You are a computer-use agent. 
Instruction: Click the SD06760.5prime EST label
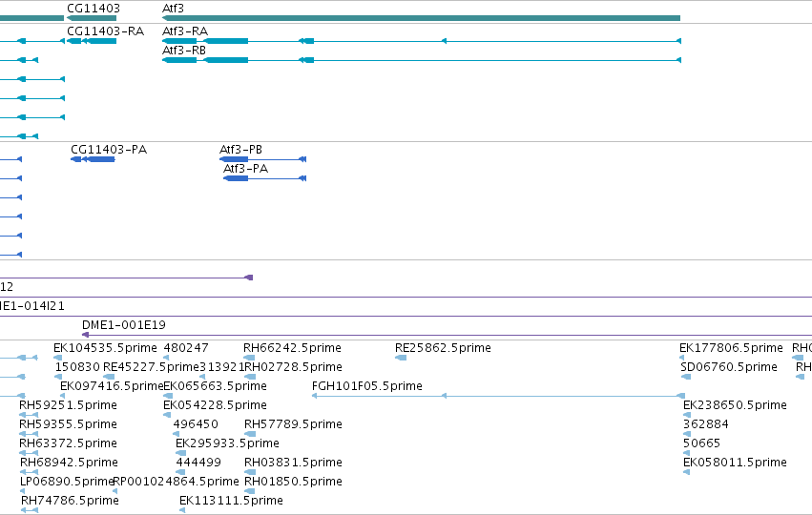729,367
